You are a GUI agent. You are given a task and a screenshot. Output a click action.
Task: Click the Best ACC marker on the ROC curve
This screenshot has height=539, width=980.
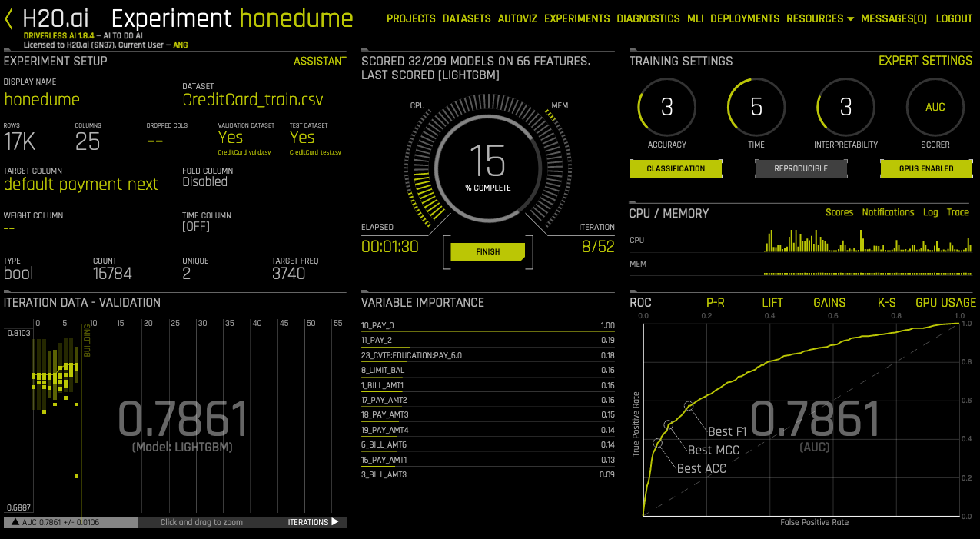tap(657, 442)
